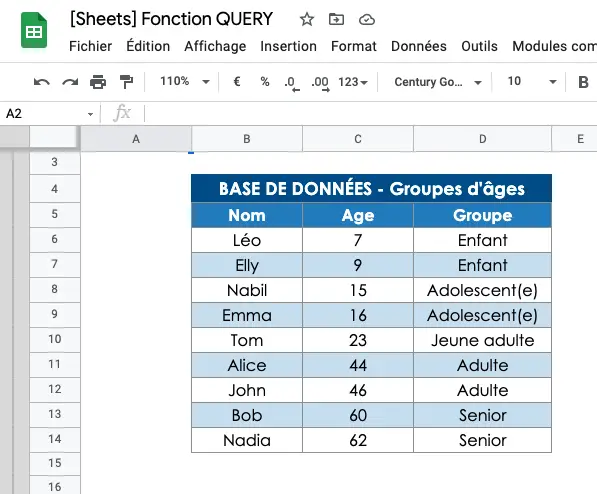Open the Century Gothic font dropdown
The width and height of the screenshot is (597, 494).
pyautogui.click(x=438, y=82)
